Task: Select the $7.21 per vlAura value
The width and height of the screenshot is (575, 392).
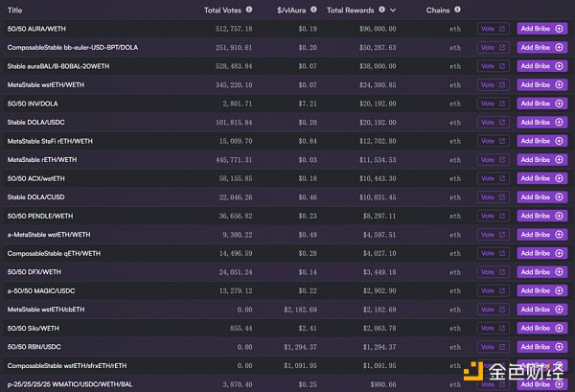Action: 308,104
